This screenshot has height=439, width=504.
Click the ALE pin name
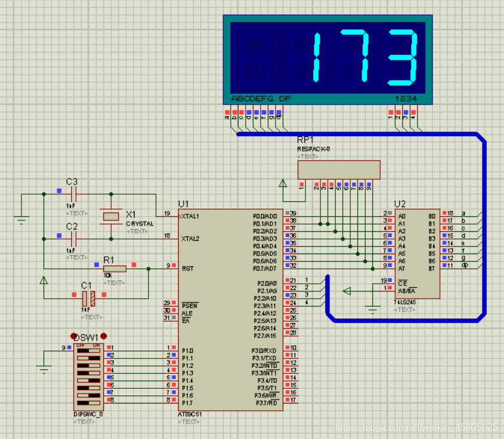(x=187, y=314)
